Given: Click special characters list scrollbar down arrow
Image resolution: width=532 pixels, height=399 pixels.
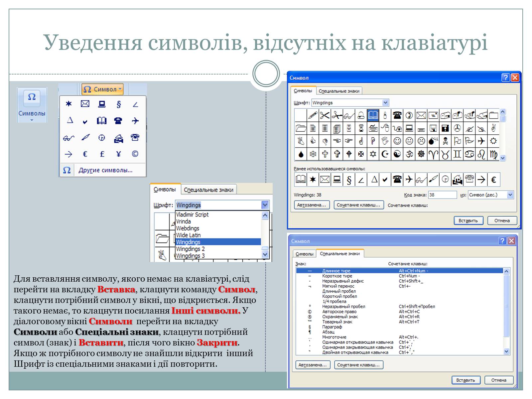Looking at the screenshot, I should [x=506, y=351].
